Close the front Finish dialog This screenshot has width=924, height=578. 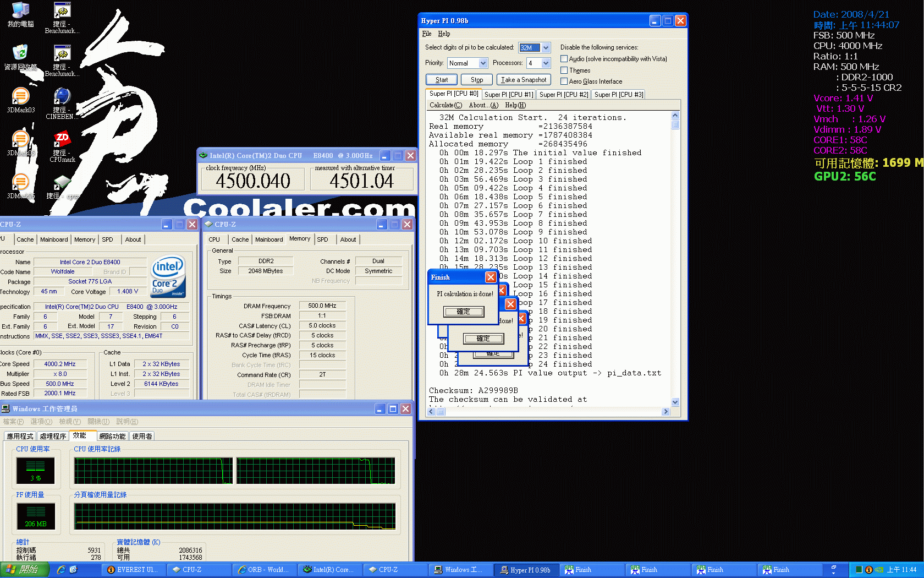[x=491, y=277]
